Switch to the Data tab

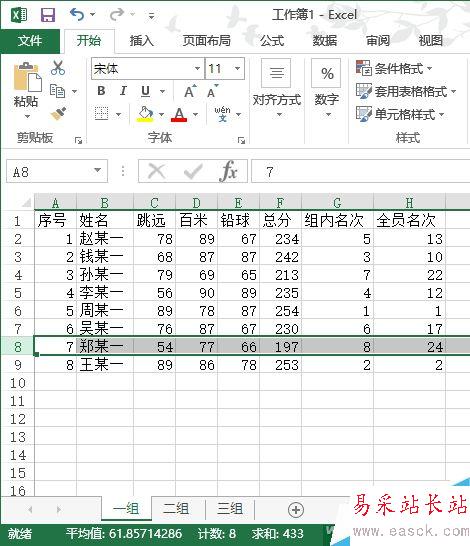(324, 41)
